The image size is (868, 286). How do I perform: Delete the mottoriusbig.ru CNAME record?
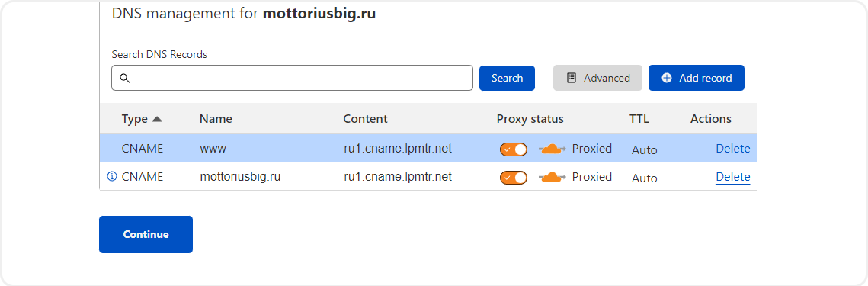tap(733, 177)
